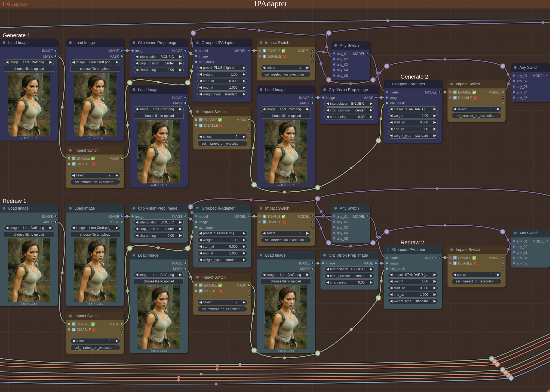Image resolution: width=550 pixels, height=392 pixels.
Task: Click grid icon on Redraw 2 Grouped IPAdapter
Action: pos(388,250)
